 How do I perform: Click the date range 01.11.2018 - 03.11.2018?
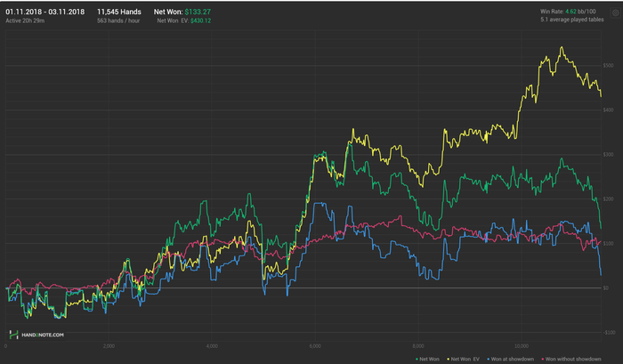(x=44, y=12)
